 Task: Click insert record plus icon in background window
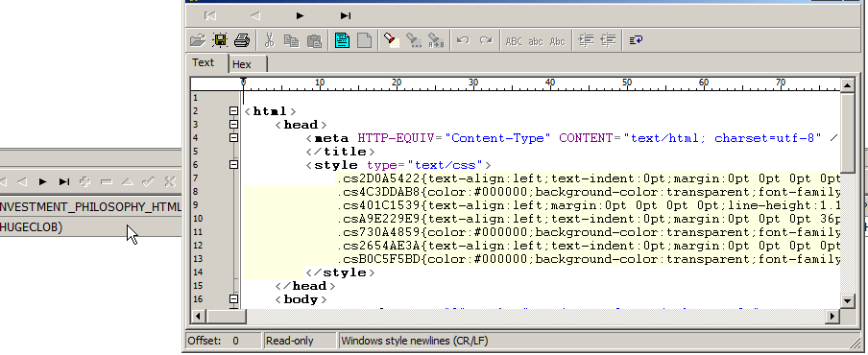coord(85,181)
